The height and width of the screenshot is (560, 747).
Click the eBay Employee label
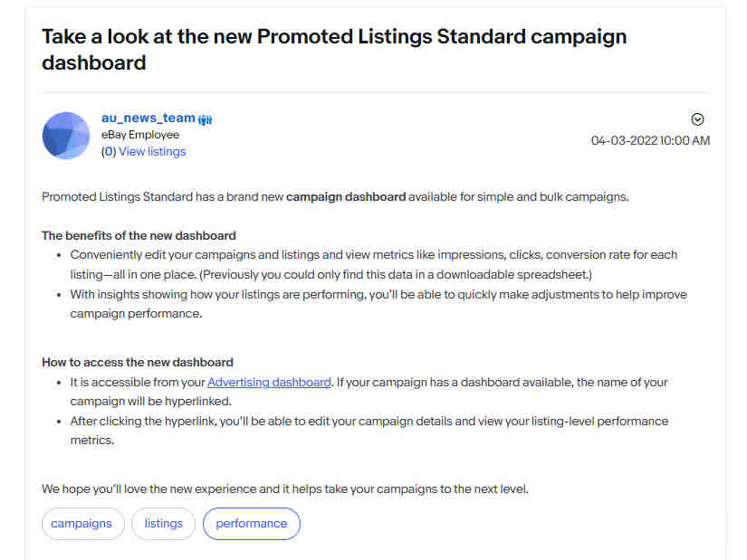point(140,135)
